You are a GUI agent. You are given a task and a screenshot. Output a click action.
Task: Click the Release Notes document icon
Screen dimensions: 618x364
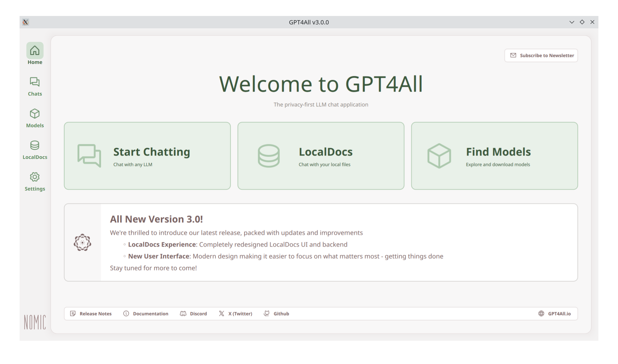pyautogui.click(x=73, y=314)
